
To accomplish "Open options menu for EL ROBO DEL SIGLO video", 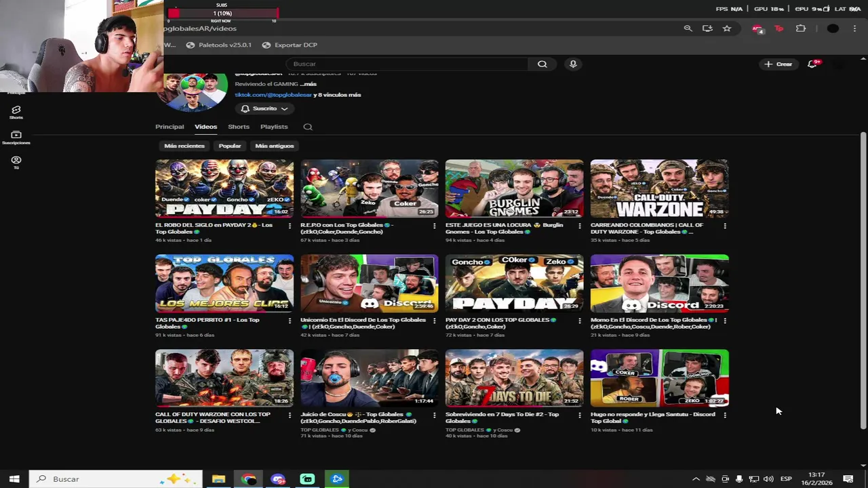I will coord(290,226).
